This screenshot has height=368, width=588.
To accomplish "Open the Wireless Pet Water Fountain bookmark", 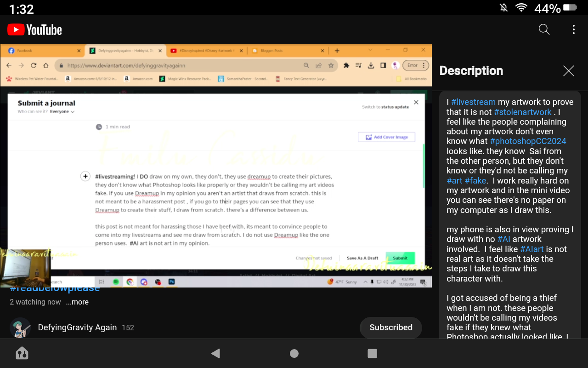I will 32,79.
